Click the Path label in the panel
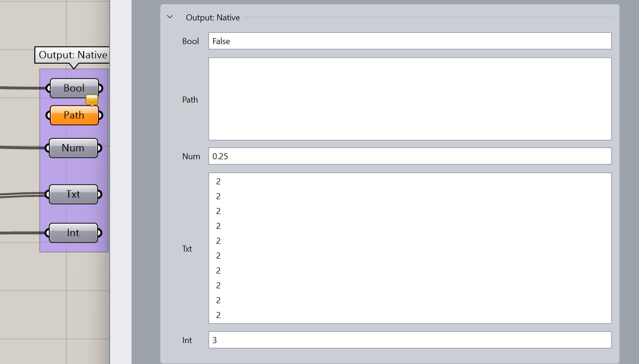The width and height of the screenshot is (639, 364). (190, 99)
